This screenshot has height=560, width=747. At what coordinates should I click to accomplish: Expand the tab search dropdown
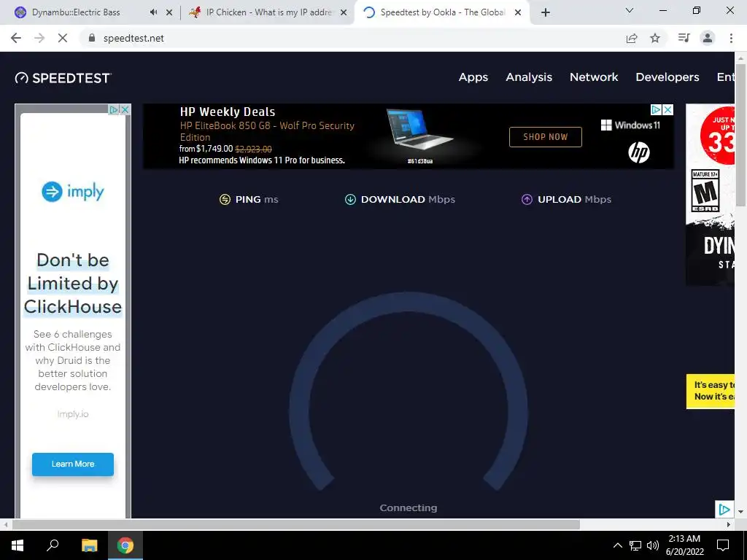[630, 10]
